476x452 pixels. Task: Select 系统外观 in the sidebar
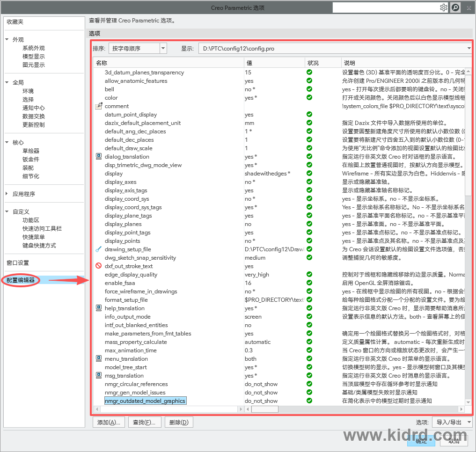(x=33, y=48)
